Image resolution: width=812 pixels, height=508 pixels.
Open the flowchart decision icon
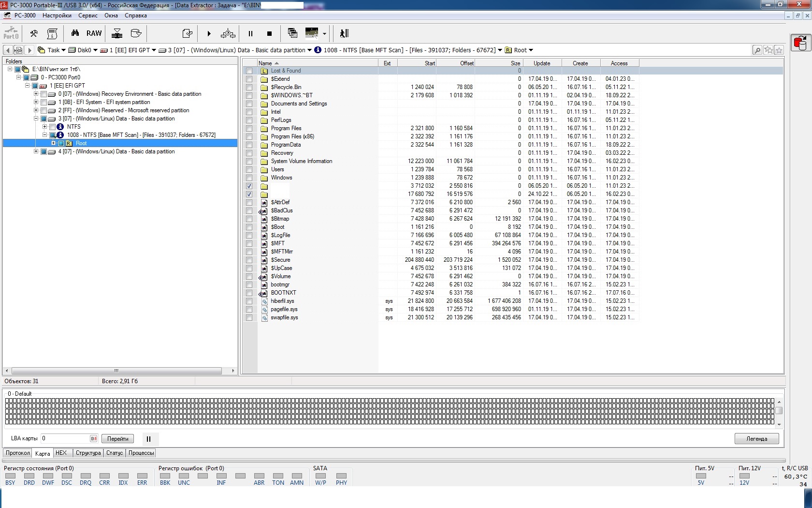(x=228, y=33)
